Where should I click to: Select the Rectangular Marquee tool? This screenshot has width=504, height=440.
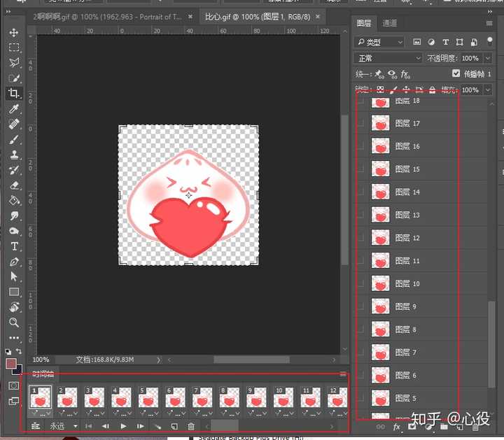(x=14, y=48)
